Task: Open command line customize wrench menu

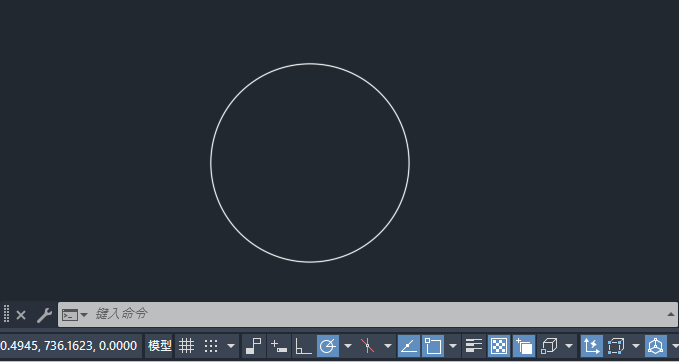Action: tap(44, 315)
